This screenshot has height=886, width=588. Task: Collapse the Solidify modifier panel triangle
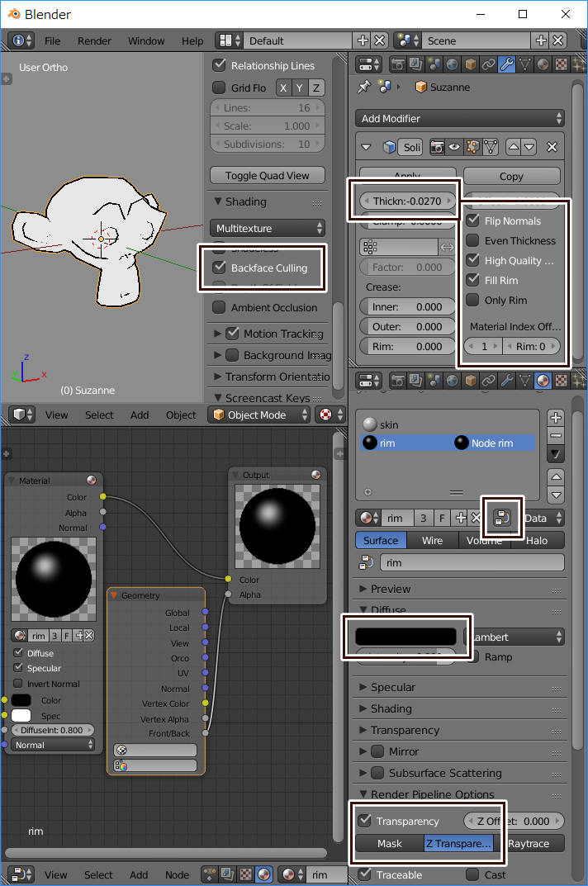[x=366, y=148]
